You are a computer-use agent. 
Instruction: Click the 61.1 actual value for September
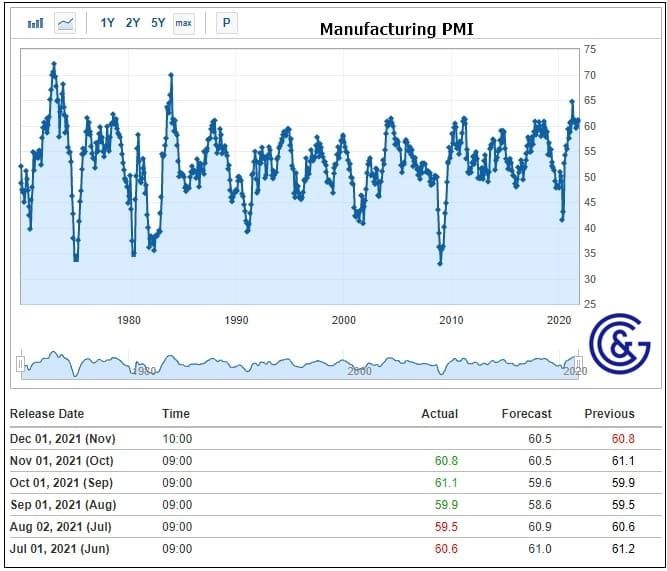446,483
